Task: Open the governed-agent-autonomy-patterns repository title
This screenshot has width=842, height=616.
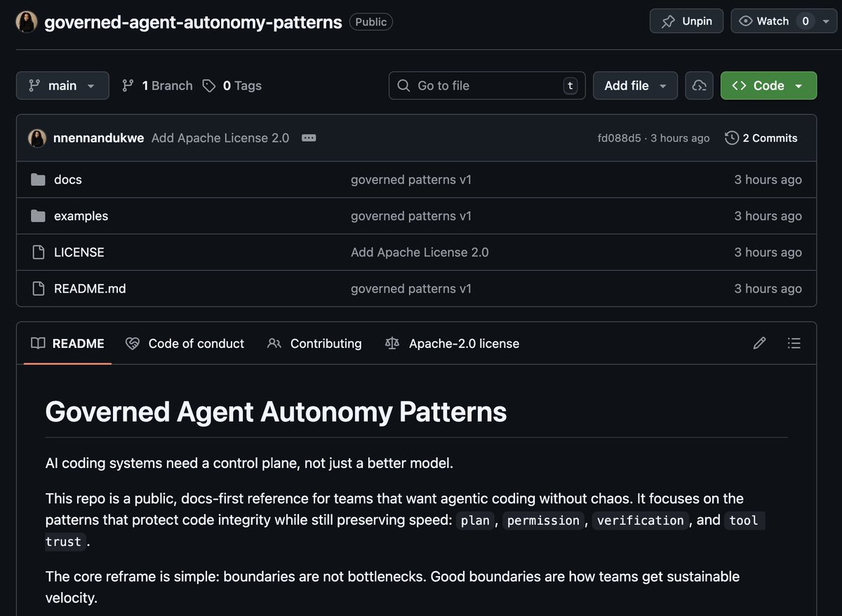Action: [x=193, y=22]
